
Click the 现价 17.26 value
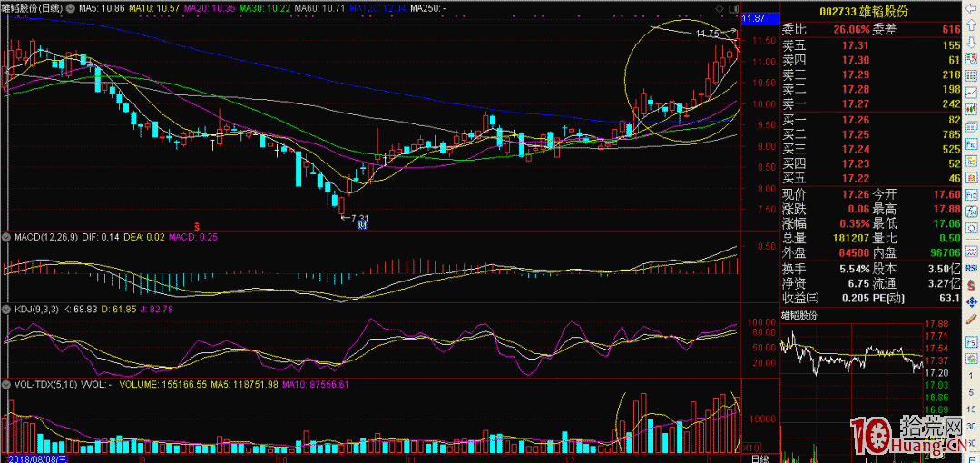(855, 195)
